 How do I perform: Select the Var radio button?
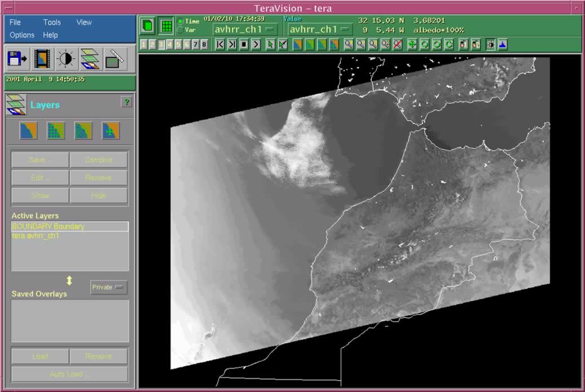[181, 30]
